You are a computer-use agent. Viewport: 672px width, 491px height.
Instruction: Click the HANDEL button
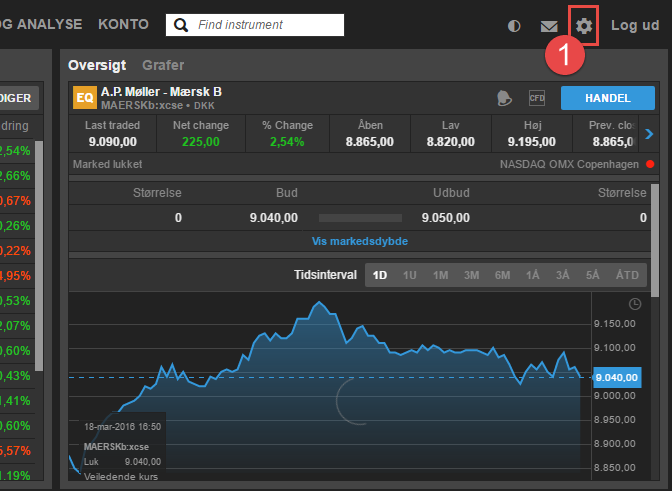pyautogui.click(x=608, y=98)
